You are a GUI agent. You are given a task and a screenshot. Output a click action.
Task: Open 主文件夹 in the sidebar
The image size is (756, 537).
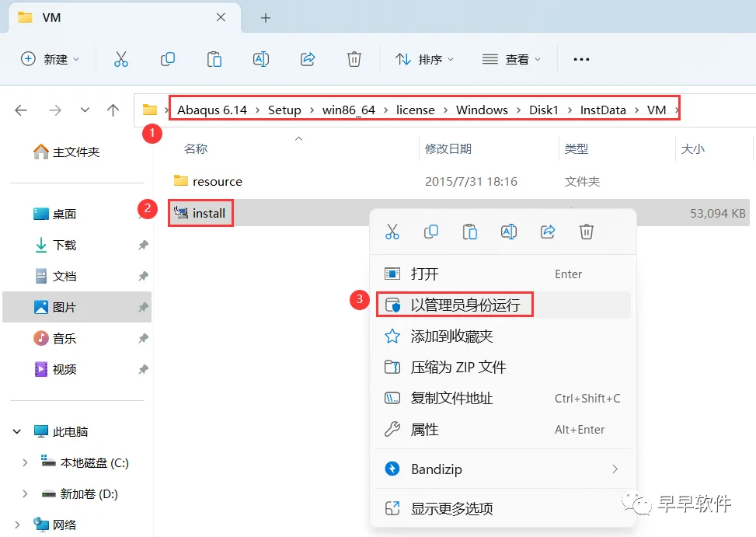[67, 152]
